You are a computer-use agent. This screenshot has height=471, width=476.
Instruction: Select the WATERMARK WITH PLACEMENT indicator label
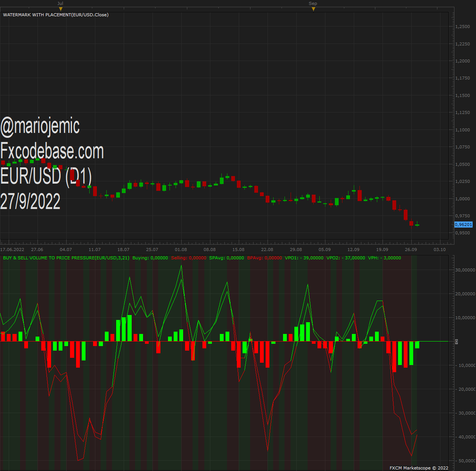(56, 15)
